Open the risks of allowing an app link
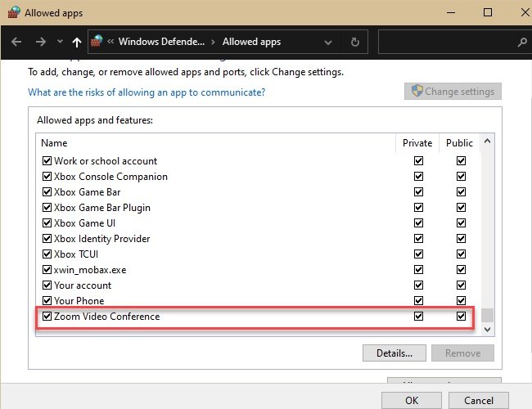This screenshot has width=532, height=409. tap(147, 92)
